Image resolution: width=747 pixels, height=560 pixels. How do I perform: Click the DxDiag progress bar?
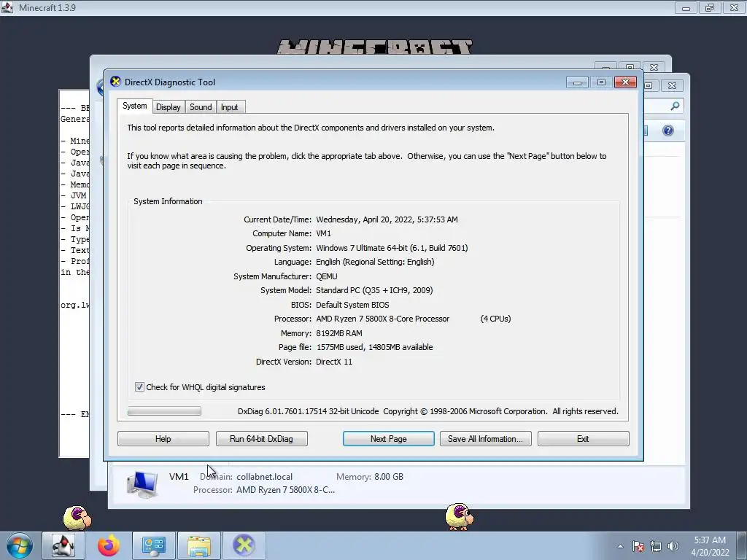[164, 411]
